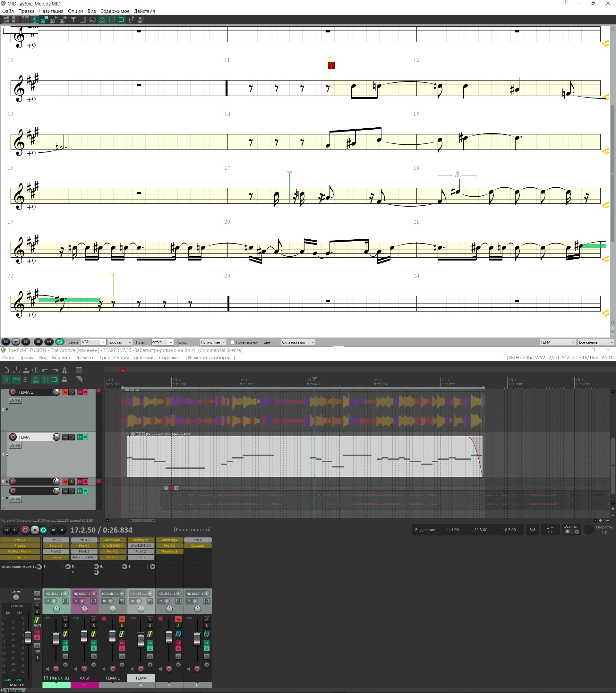
Task: Switch MIDI editor to notation view icon
Action: pos(35,20)
